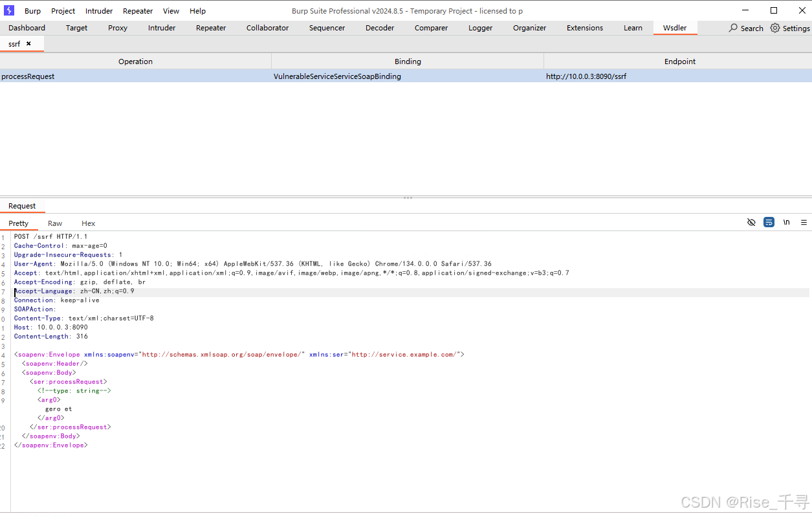The height and width of the screenshot is (516, 812).
Task: Sort by the Operation column header
Action: pyautogui.click(x=135, y=62)
